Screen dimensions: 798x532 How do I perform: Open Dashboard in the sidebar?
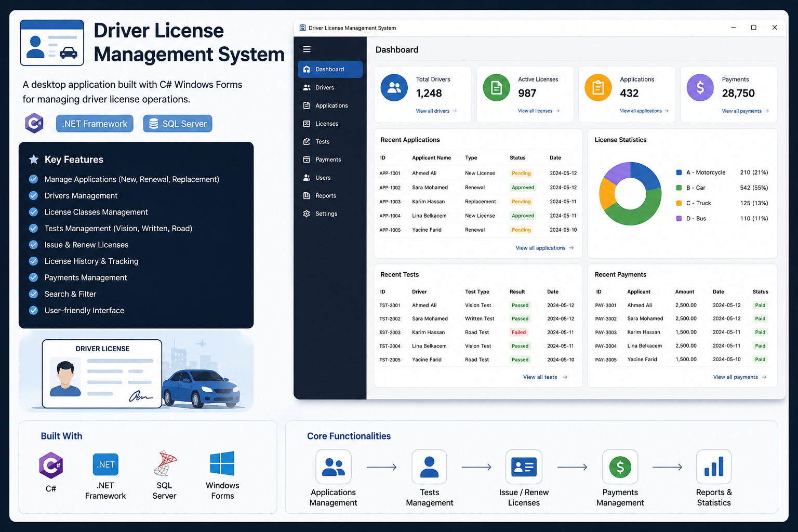coord(330,69)
